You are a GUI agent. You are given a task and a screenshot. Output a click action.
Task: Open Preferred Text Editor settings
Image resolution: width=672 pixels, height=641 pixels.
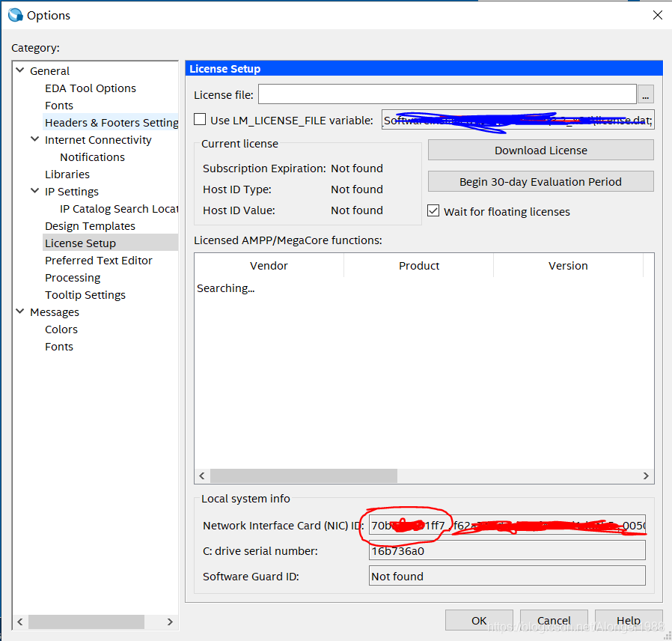coord(99,261)
